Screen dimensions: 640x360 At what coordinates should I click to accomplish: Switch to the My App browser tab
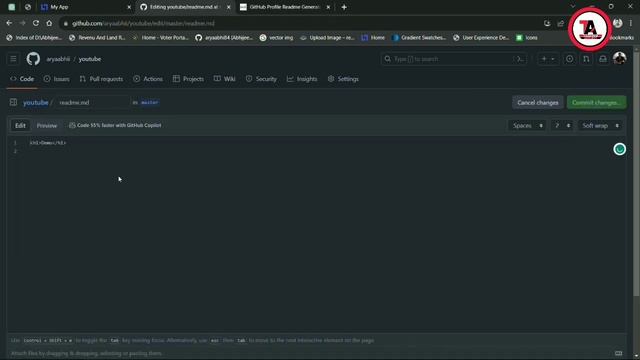tap(86, 7)
